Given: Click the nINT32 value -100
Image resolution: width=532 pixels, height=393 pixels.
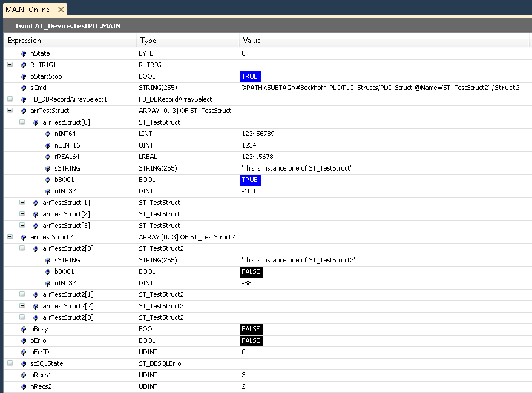Looking at the screenshot, I should coord(248,191).
